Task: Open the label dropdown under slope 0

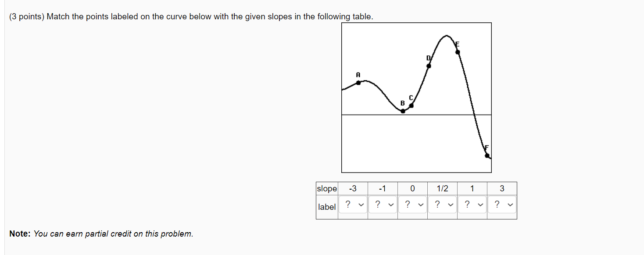Action: click(x=412, y=205)
